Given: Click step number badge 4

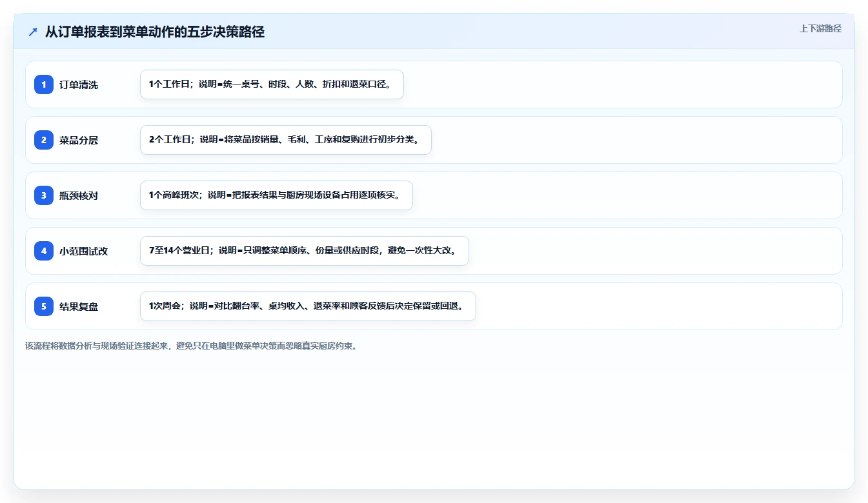Looking at the screenshot, I should pyautogui.click(x=44, y=251).
